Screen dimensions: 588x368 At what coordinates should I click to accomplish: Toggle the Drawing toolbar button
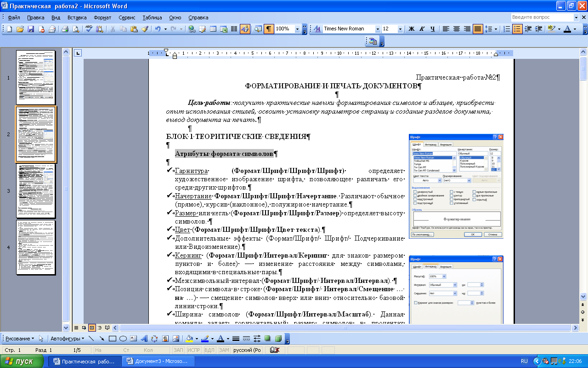point(245,29)
